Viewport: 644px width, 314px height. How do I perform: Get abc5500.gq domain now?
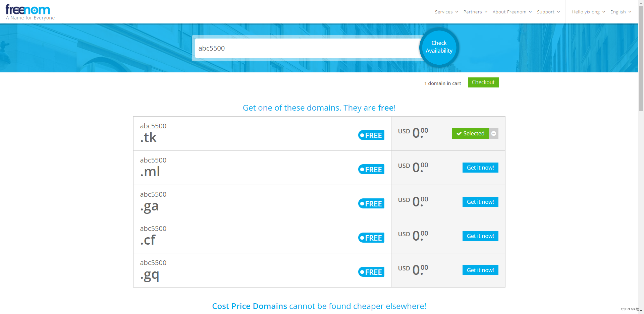[480, 270]
